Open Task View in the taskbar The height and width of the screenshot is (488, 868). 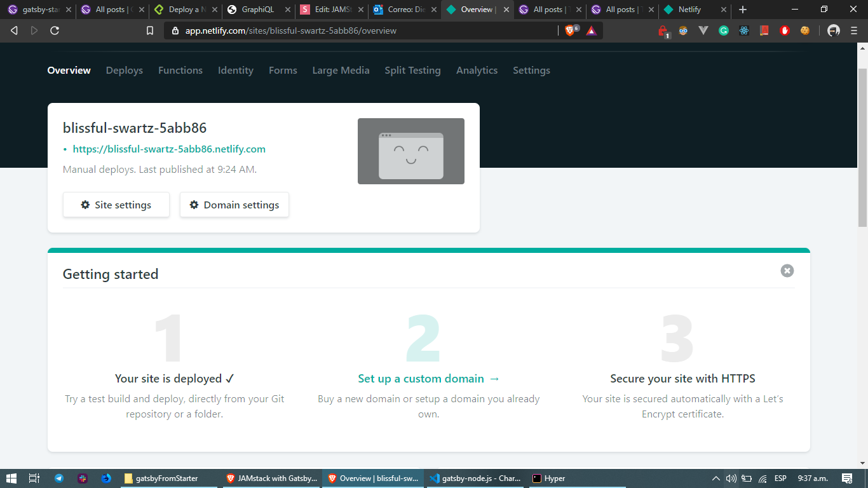34,478
